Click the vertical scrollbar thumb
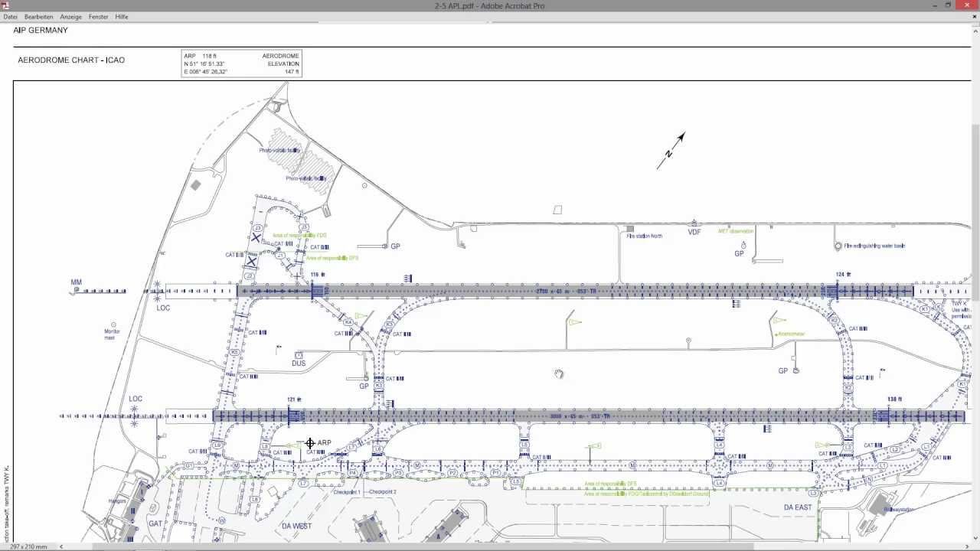This screenshot has width=980, height=551. (975, 212)
